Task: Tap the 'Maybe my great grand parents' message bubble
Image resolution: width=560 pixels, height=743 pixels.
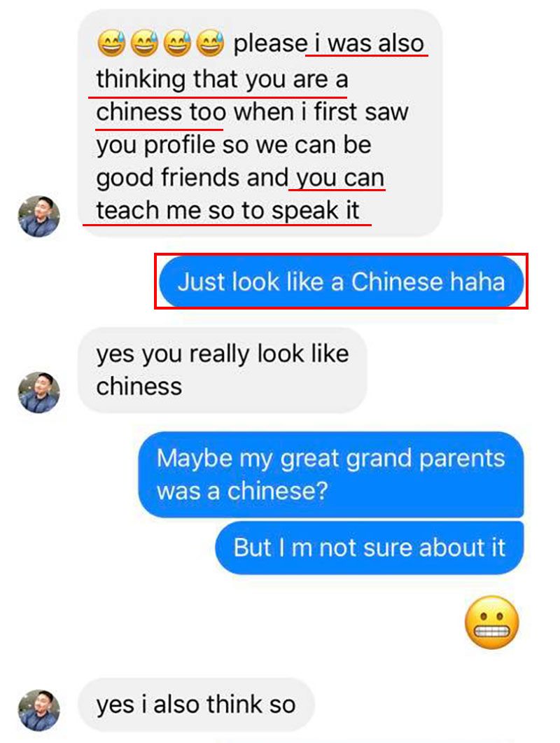Action: click(331, 474)
